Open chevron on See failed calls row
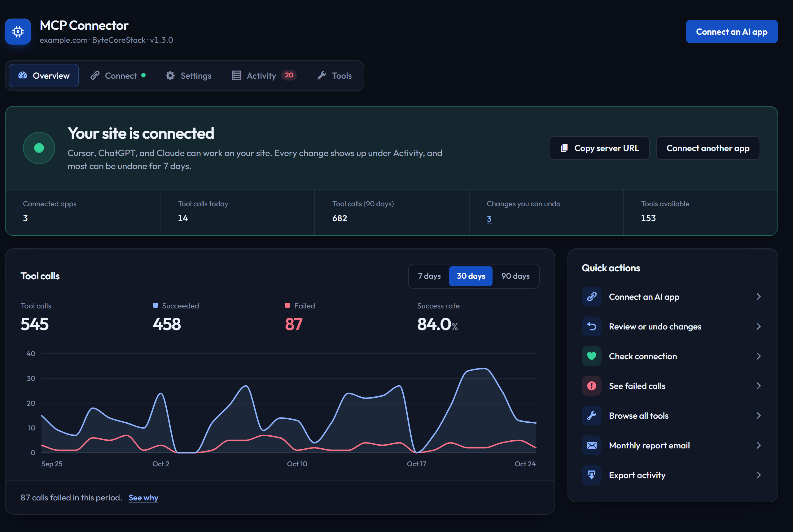Image resolution: width=793 pixels, height=532 pixels. pyautogui.click(x=759, y=386)
